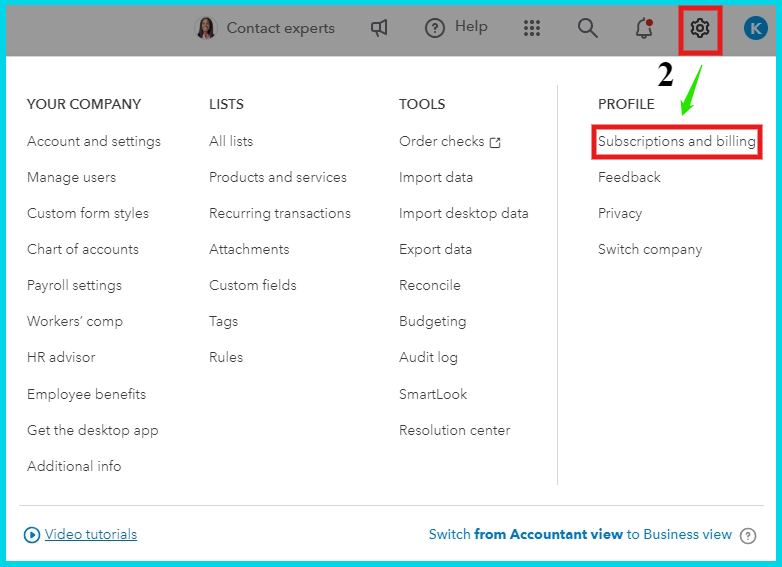Click the megaphone announcements icon
Screen dimensions: 782x567
point(379,28)
